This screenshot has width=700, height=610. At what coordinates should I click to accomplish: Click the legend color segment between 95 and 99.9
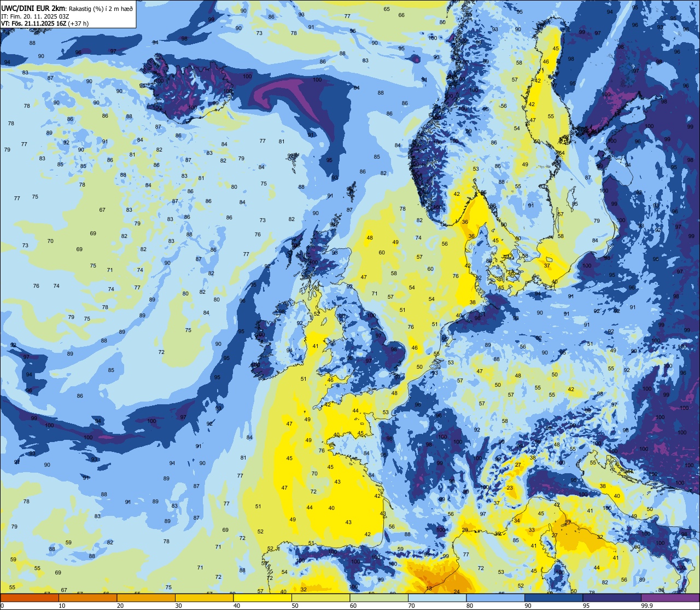(x=612, y=597)
